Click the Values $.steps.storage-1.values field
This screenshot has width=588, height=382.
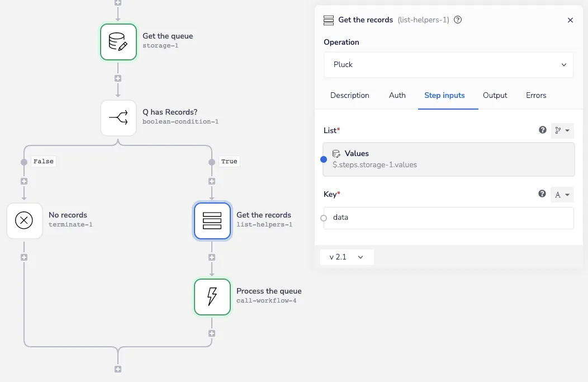coord(448,159)
